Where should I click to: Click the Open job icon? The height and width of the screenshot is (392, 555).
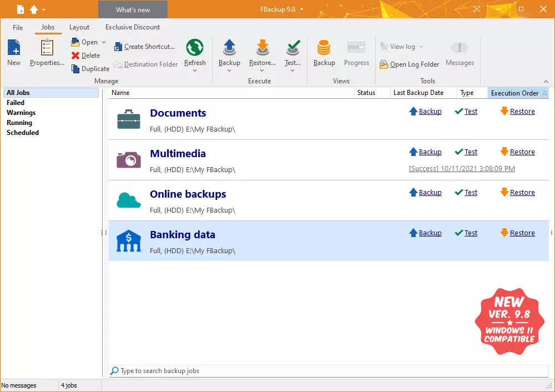point(75,42)
